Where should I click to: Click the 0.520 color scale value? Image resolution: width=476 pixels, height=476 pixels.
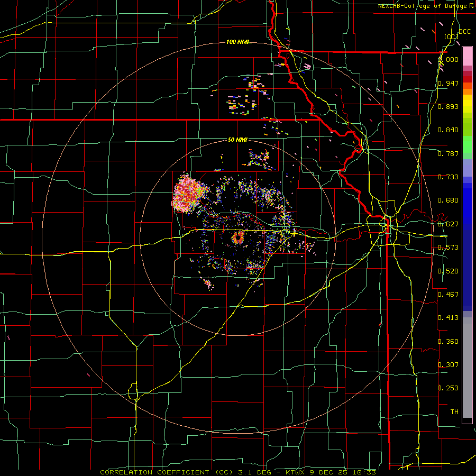(448, 271)
